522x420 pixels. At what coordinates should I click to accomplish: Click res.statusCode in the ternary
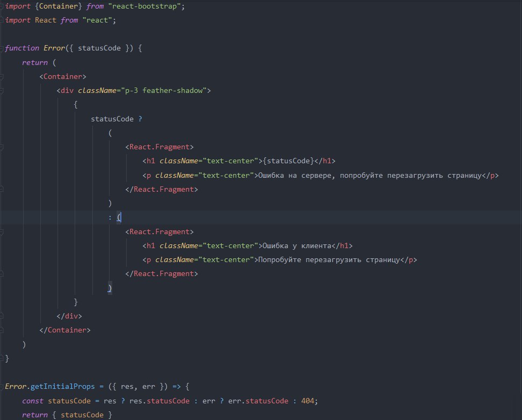160,401
